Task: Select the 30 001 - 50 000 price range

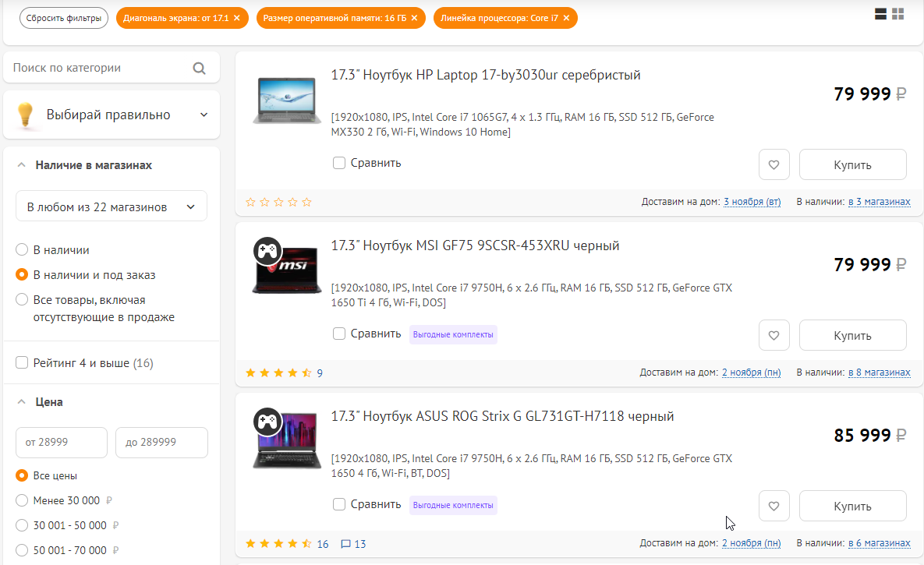Action: click(22, 525)
